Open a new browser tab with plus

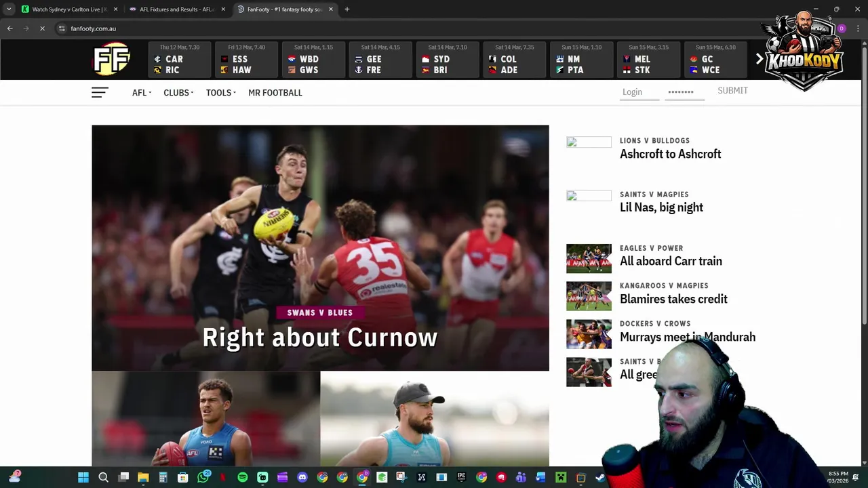[x=347, y=9]
